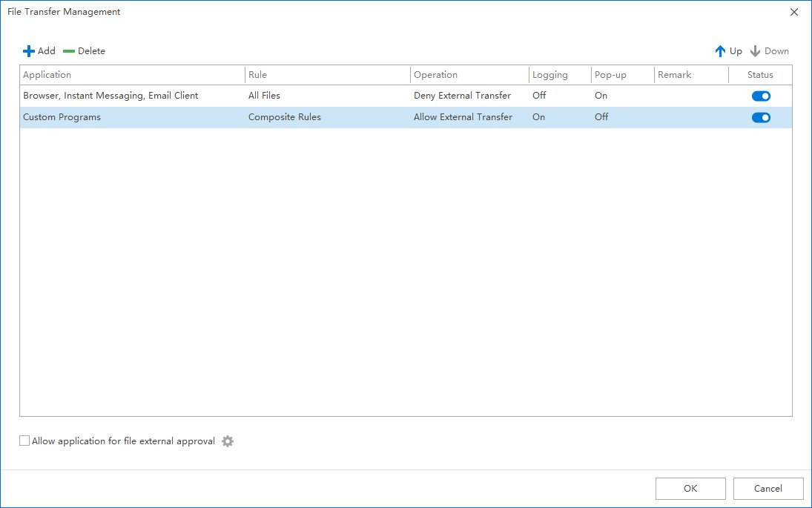Click the Operation column header
The height and width of the screenshot is (508, 812).
click(436, 75)
